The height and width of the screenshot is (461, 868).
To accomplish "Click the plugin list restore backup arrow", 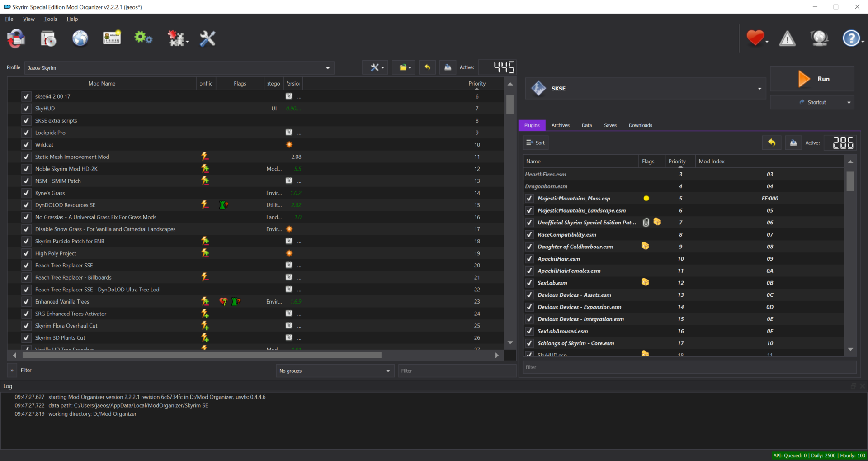I will click(772, 143).
